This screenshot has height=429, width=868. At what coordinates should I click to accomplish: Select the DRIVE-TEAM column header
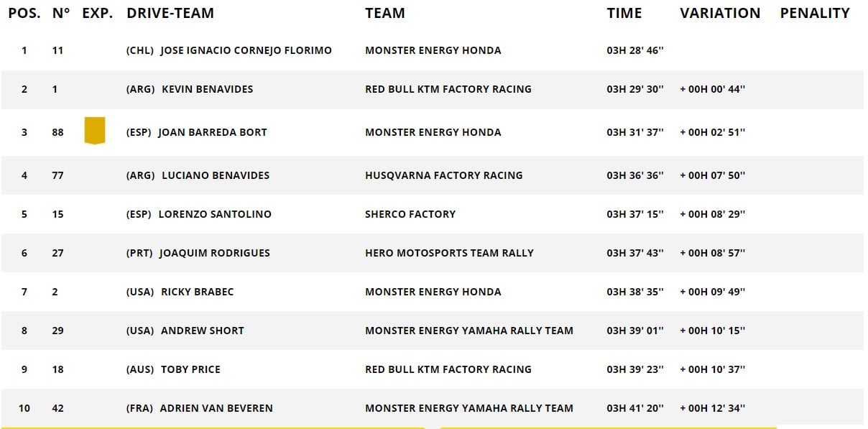170,13
